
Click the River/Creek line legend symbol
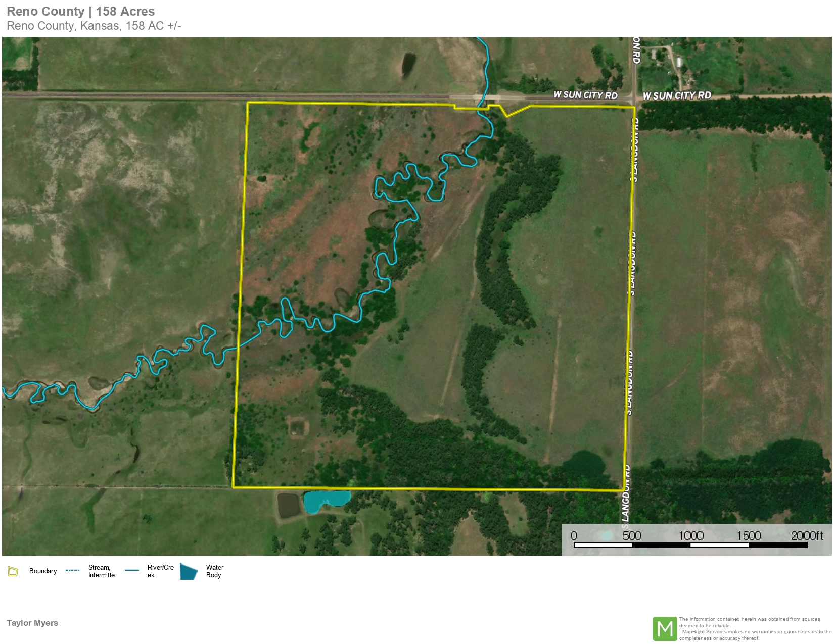[132, 570]
